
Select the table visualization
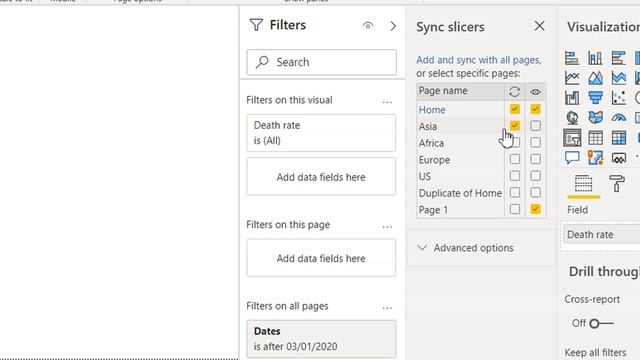click(x=595, y=138)
